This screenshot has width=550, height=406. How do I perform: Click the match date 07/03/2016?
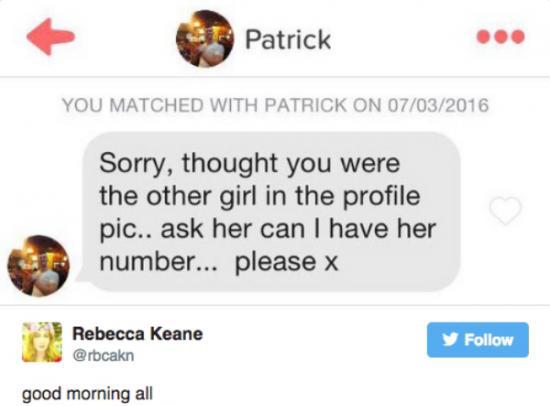[x=438, y=105]
